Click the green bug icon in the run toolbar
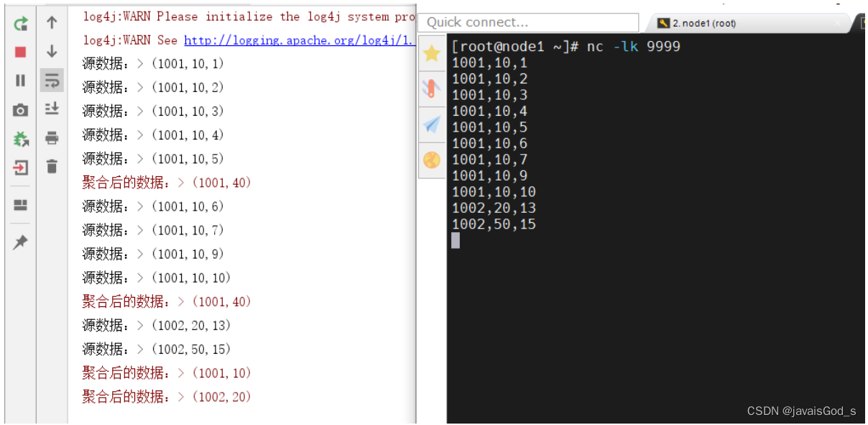The height and width of the screenshot is (425, 868). click(x=21, y=139)
